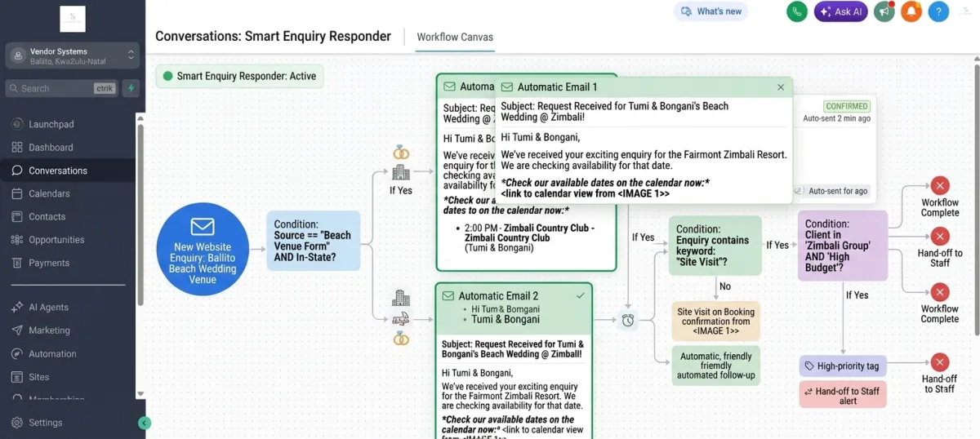
Task: Click the Hand-off to Staff red X node
Action: click(x=940, y=236)
